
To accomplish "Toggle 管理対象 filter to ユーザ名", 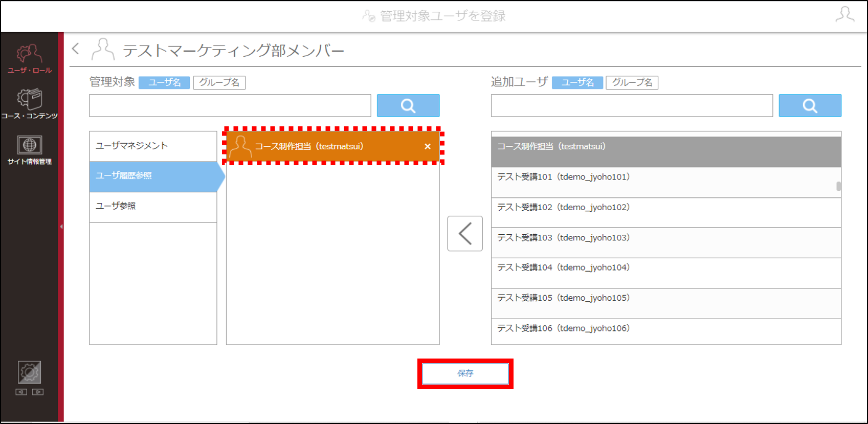I will pos(164,82).
